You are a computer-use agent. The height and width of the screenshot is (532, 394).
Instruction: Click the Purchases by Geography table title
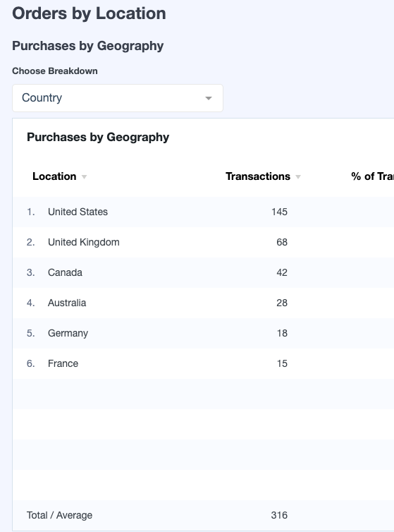[98, 138]
